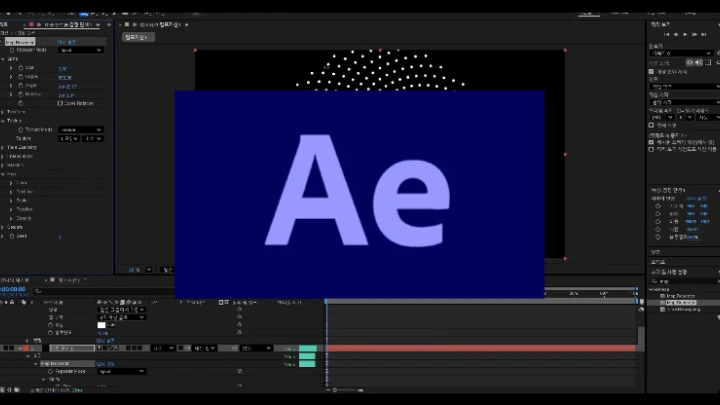Image resolution: width=720 pixels, height=405 pixels.
Task: Click the current timecode 0:00:00:00
Action: tap(12, 289)
